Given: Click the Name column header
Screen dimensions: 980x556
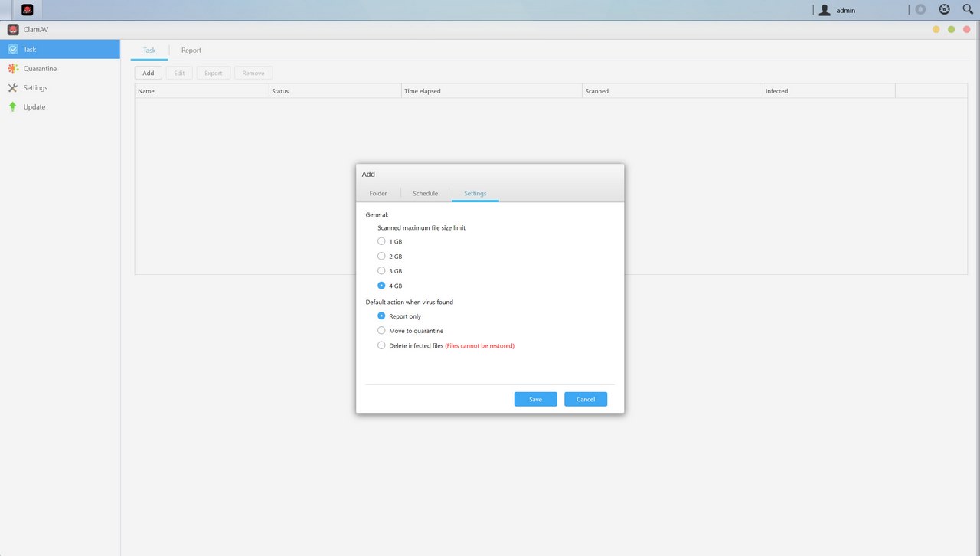Looking at the screenshot, I should coord(202,91).
